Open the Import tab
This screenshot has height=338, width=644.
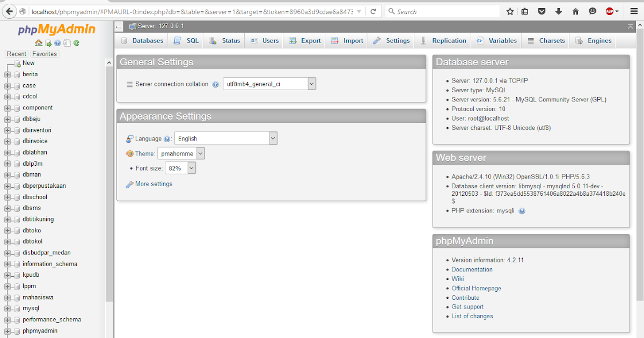tap(347, 41)
